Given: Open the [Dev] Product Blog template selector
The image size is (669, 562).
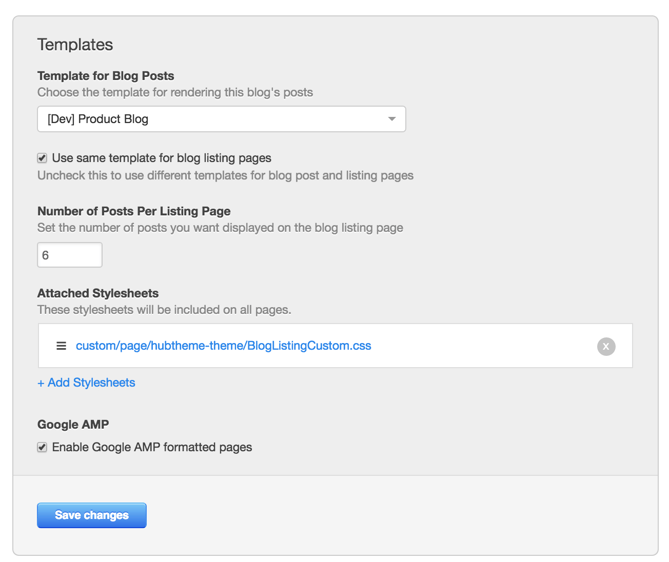Looking at the screenshot, I should 220,119.
